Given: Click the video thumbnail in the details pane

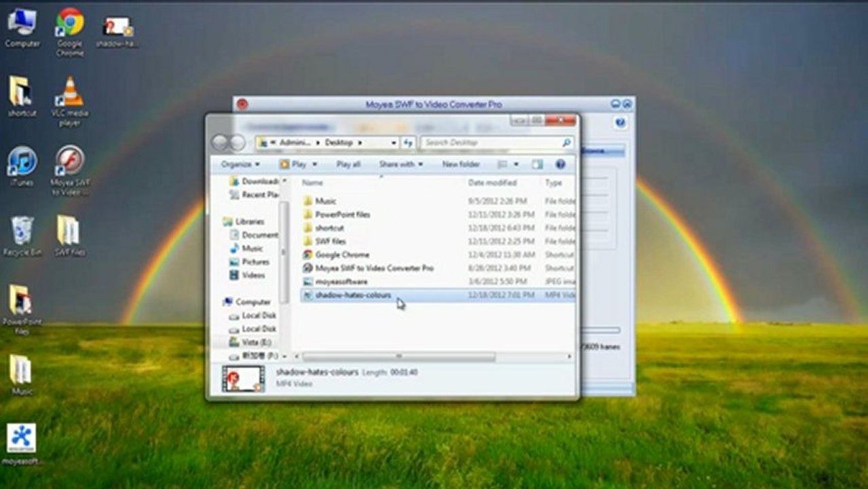Looking at the screenshot, I should pos(243,379).
